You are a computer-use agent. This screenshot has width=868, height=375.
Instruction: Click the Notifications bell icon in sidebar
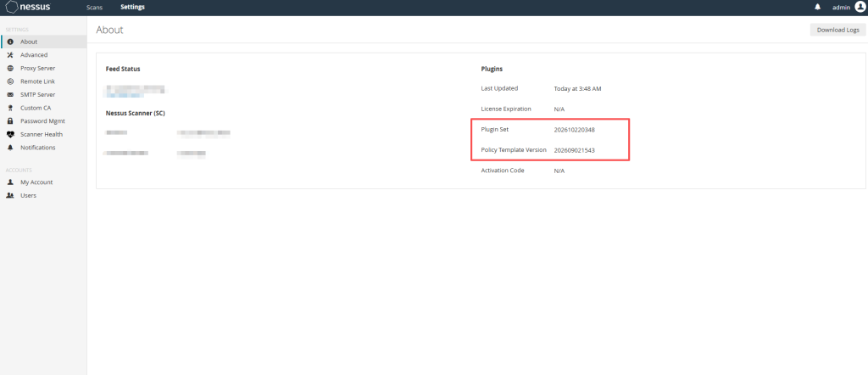[10, 148]
